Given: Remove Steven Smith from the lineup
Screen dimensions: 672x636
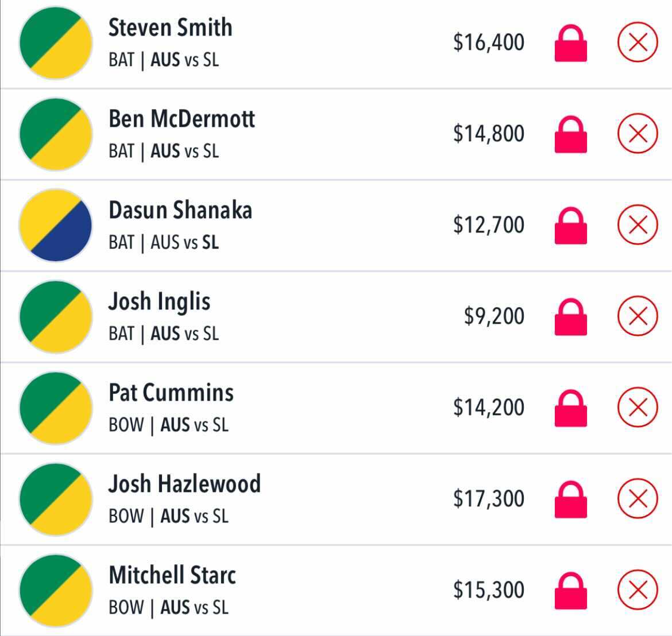Looking at the screenshot, I should (638, 42).
